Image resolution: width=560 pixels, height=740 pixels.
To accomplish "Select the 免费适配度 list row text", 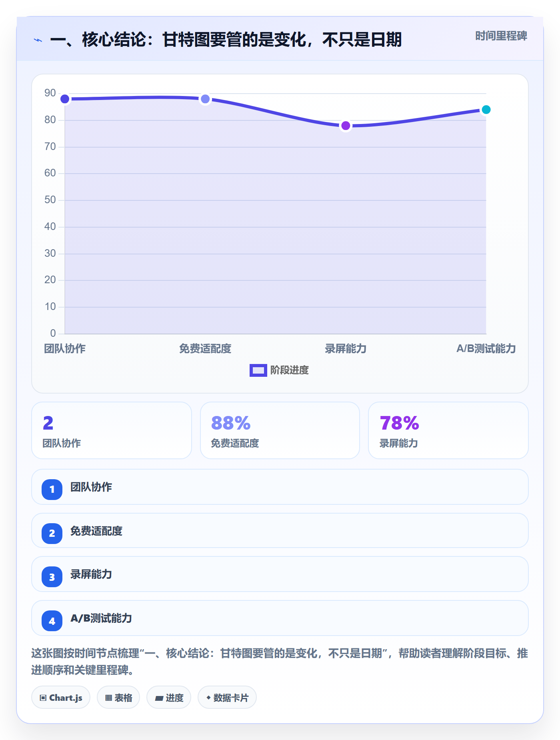I will 96,531.
